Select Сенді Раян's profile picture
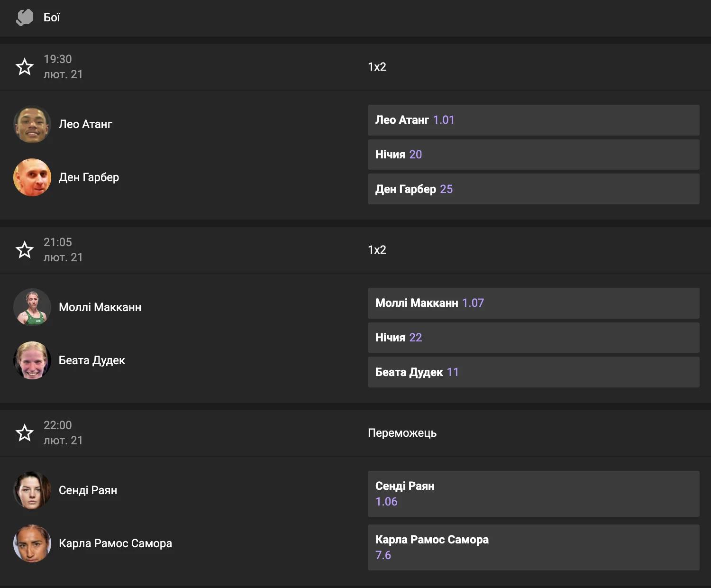The width and height of the screenshot is (711, 588). [x=32, y=490]
